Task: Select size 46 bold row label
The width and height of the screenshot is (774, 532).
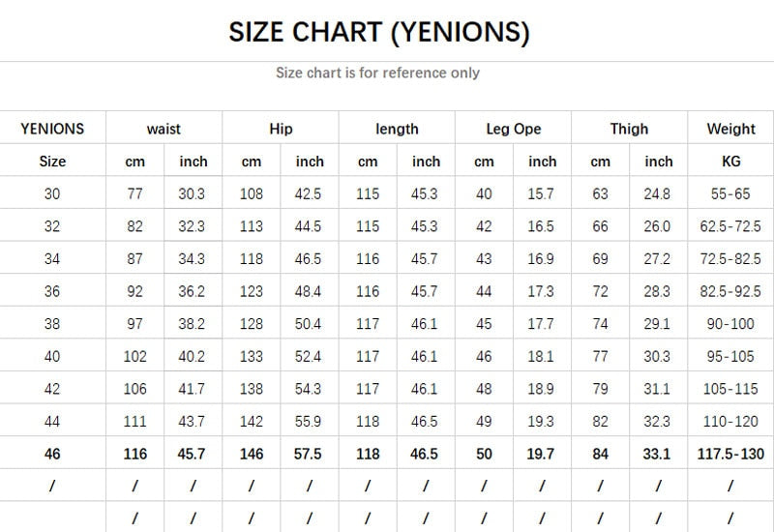Action: click(52, 454)
